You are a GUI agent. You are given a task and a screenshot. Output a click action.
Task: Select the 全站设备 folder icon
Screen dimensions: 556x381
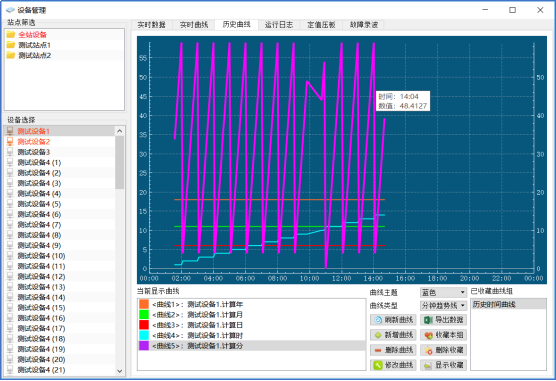[11, 34]
